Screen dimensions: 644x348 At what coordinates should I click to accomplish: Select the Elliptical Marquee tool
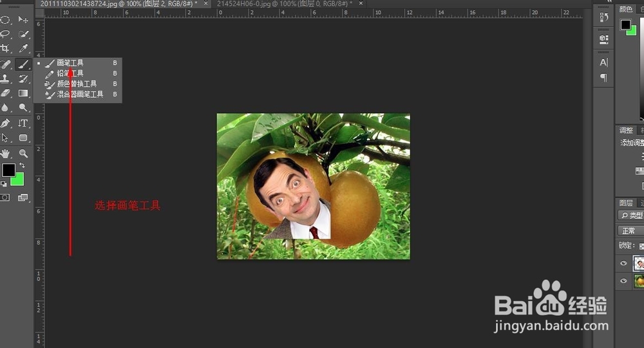tap(5, 20)
